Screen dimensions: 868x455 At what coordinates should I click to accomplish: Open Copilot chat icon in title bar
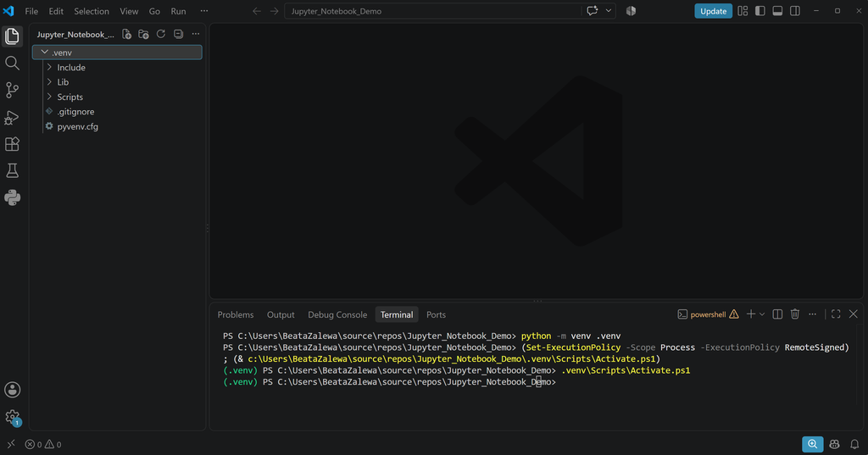pyautogui.click(x=593, y=11)
